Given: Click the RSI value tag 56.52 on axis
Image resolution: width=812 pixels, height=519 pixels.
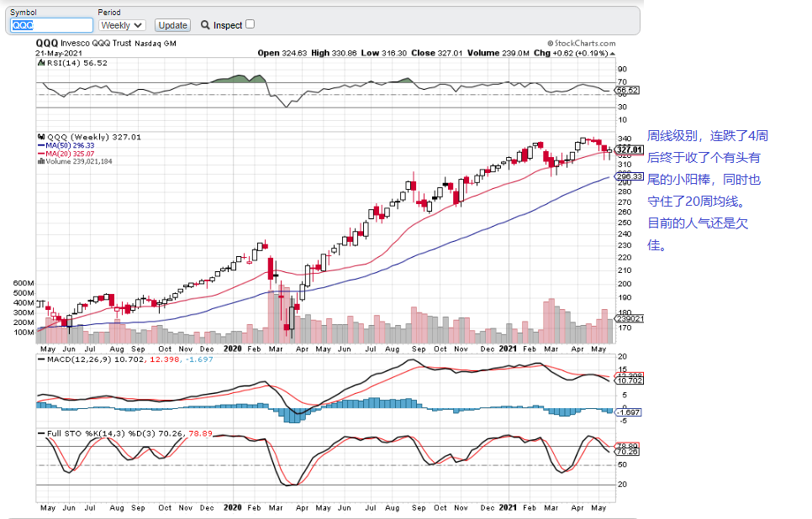Looking at the screenshot, I should pyautogui.click(x=627, y=90).
